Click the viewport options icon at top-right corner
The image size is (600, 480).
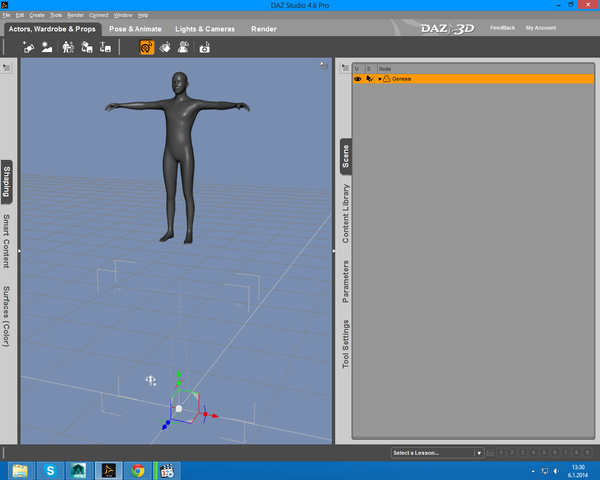(323, 66)
